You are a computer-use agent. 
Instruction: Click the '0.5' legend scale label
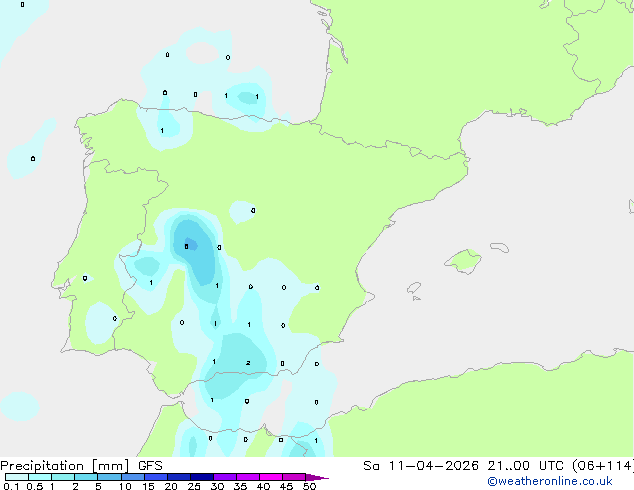click(x=34, y=486)
